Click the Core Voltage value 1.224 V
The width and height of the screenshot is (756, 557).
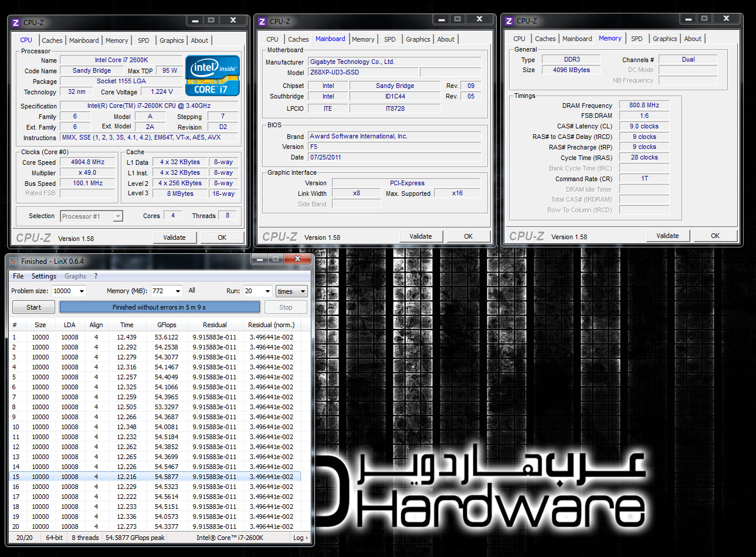(162, 91)
